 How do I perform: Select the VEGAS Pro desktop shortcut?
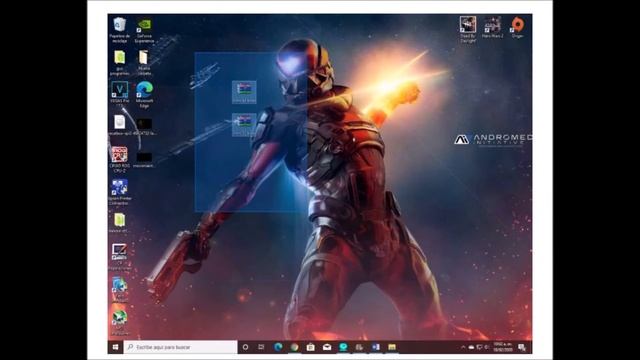pos(120,93)
